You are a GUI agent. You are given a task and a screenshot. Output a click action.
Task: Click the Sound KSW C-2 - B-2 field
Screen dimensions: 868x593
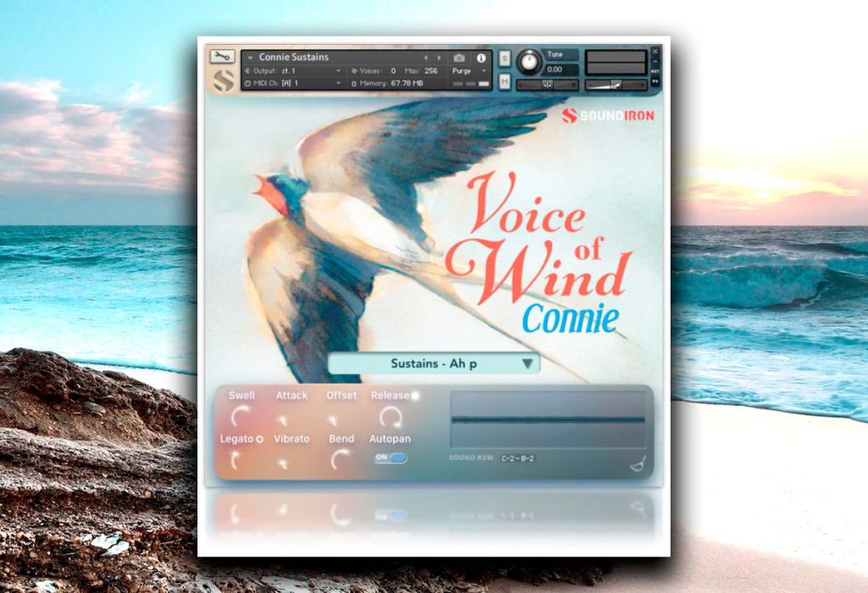(x=517, y=458)
